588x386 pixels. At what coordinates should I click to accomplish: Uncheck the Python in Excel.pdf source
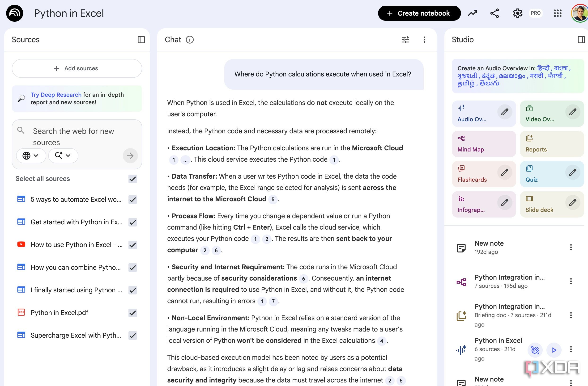133,313
